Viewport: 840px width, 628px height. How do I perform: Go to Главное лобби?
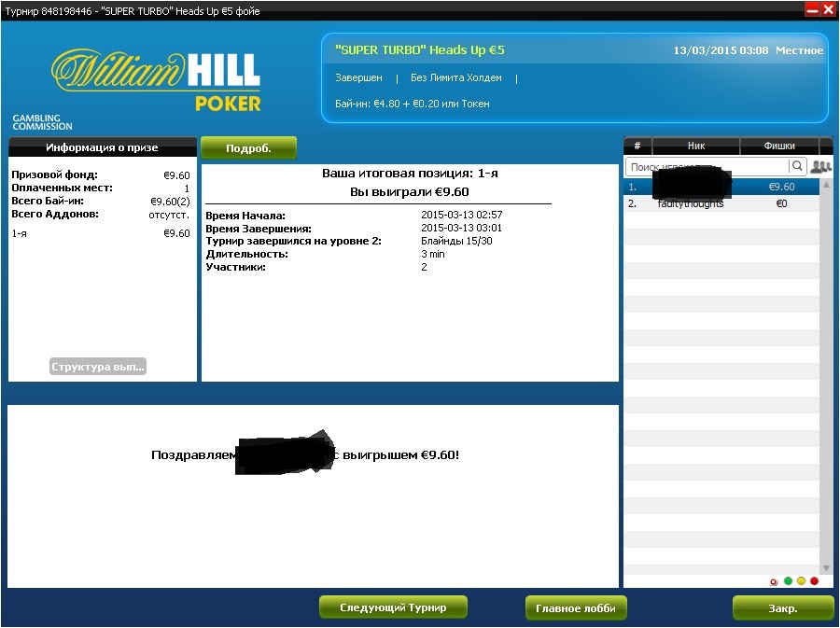(x=575, y=607)
